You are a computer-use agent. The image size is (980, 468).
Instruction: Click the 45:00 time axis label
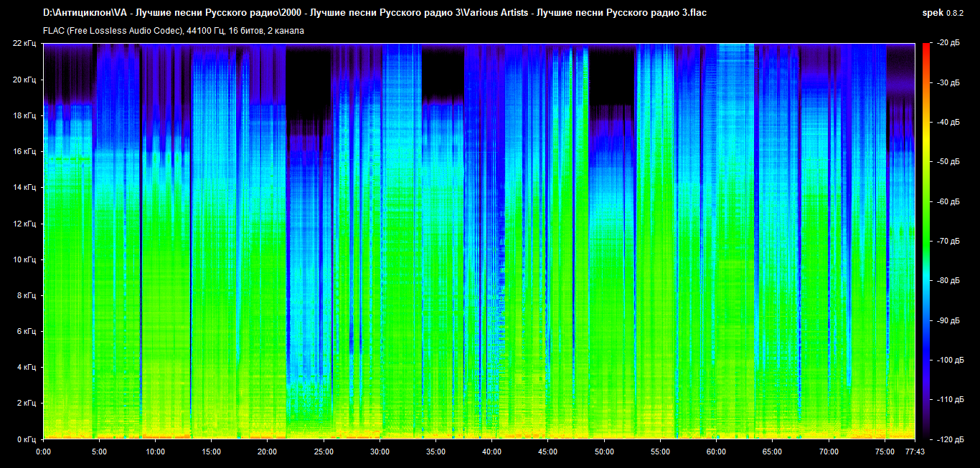[x=548, y=452]
